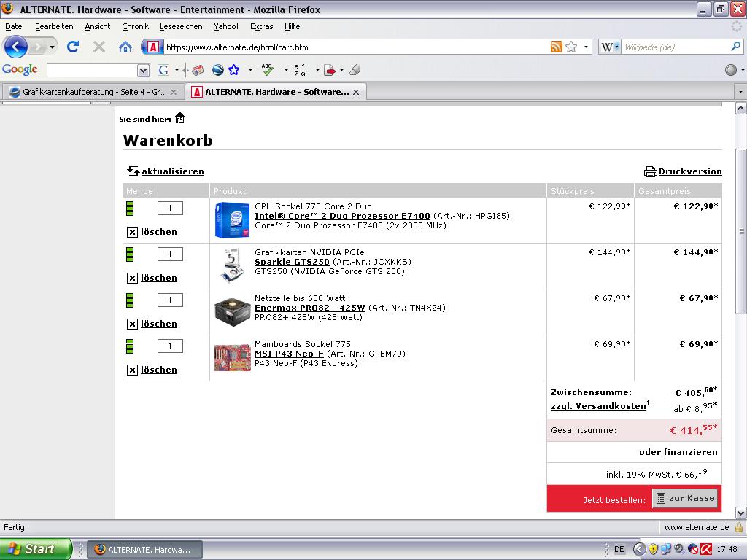Click the Wikipedia search magnifier icon
Screen dimensions: 747x560
click(735, 47)
